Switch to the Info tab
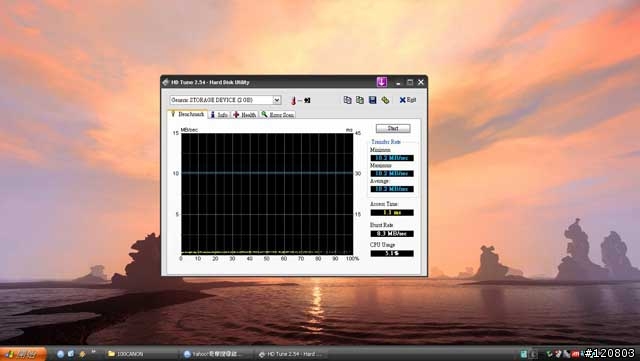The height and width of the screenshot is (361, 640). pyautogui.click(x=219, y=115)
